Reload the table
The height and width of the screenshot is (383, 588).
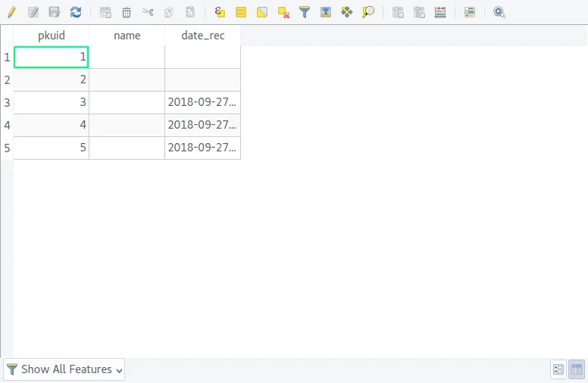[76, 12]
